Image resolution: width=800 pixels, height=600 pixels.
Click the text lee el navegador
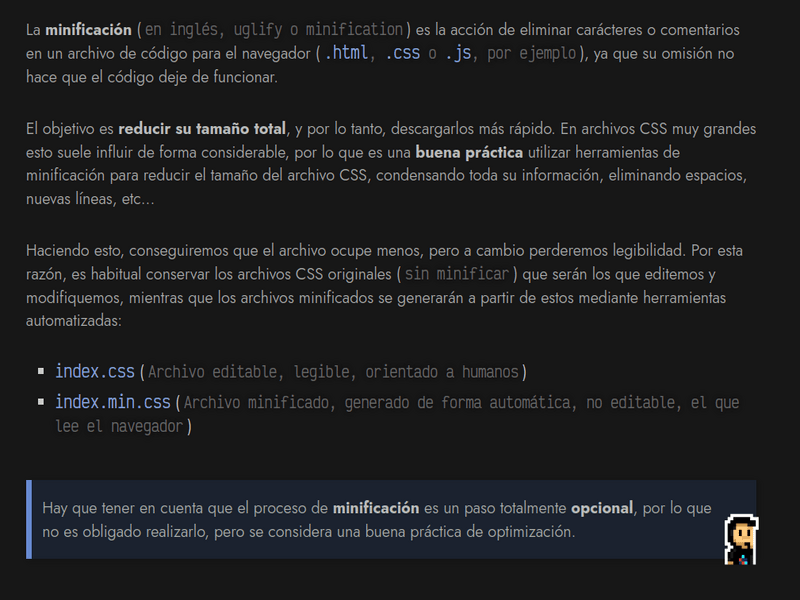coord(119,427)
